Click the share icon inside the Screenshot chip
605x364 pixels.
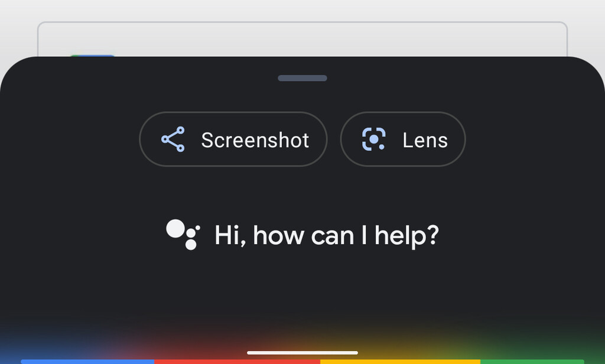172,139
